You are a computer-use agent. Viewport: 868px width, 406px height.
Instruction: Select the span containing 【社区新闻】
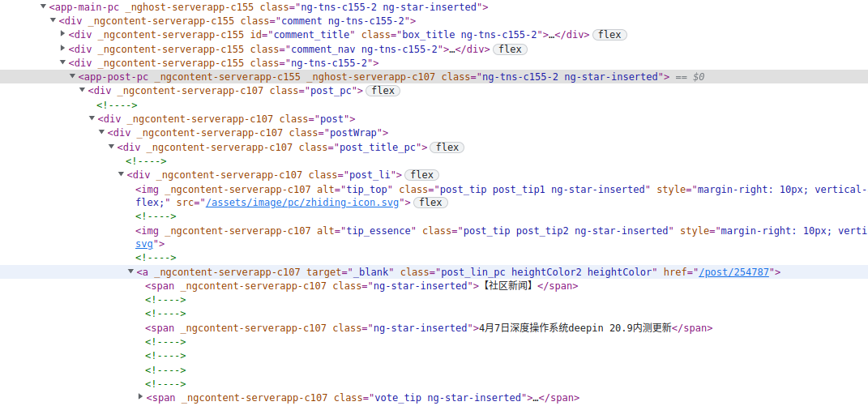coord(361,286)
